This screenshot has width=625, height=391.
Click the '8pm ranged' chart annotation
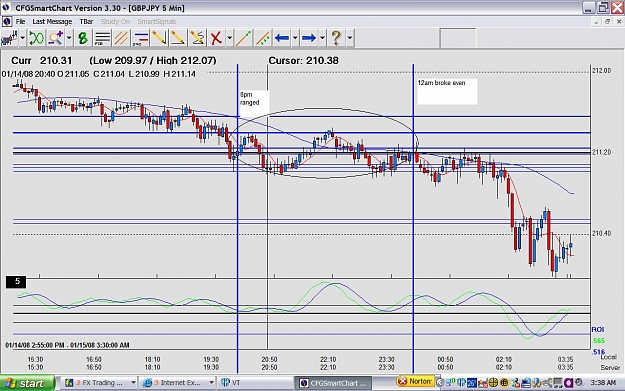pyautogui.click(x=254, y=103)
